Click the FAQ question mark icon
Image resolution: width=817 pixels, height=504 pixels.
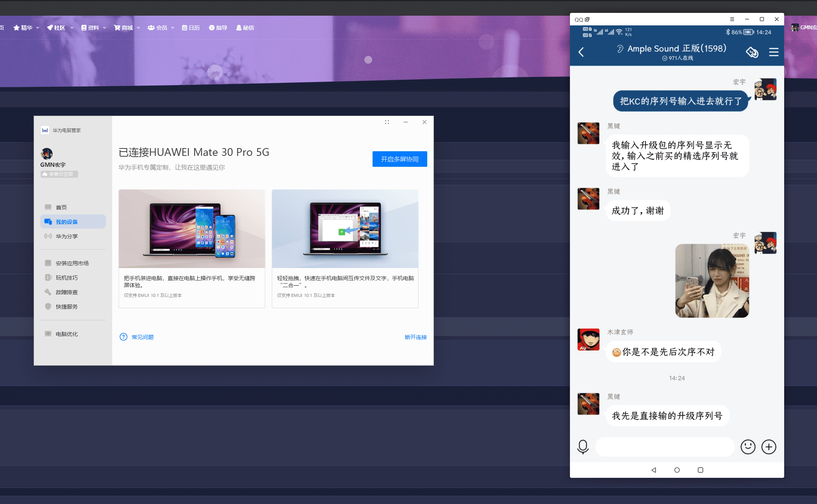[124, 337]
